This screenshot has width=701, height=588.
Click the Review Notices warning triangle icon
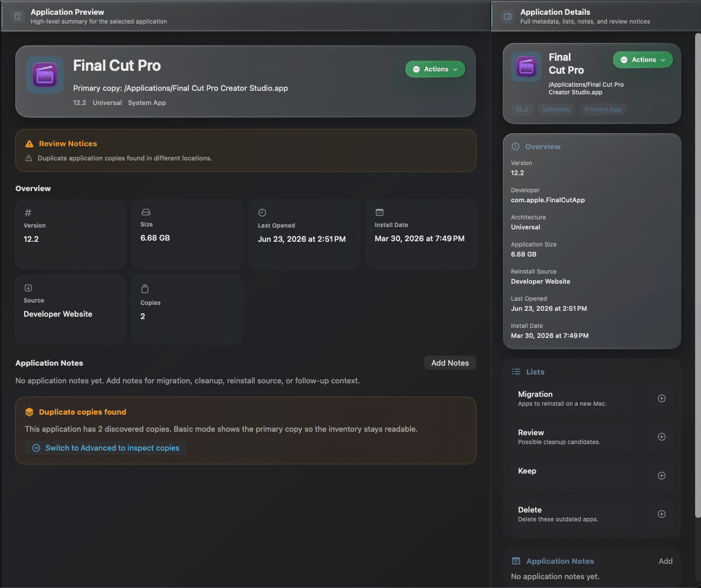[29, 143]
